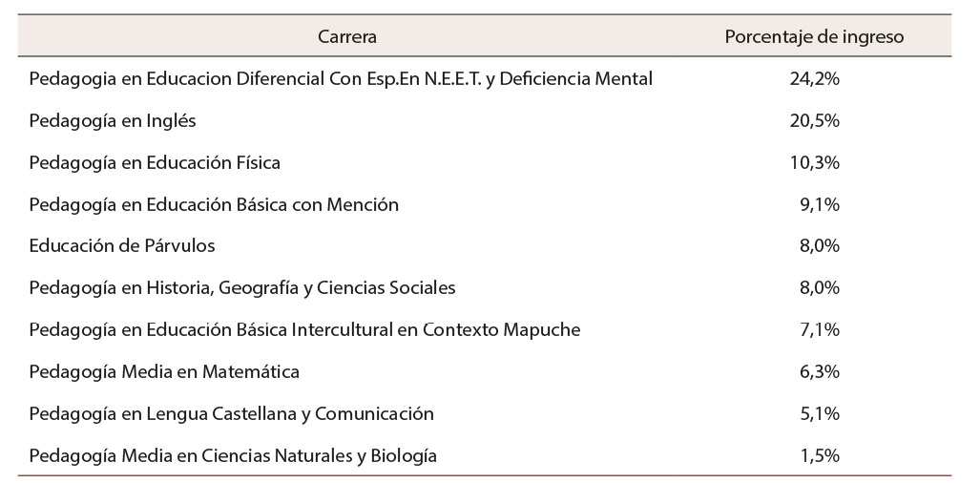Select the Intercultural en Contexto Mapuche career

(304, 330)
